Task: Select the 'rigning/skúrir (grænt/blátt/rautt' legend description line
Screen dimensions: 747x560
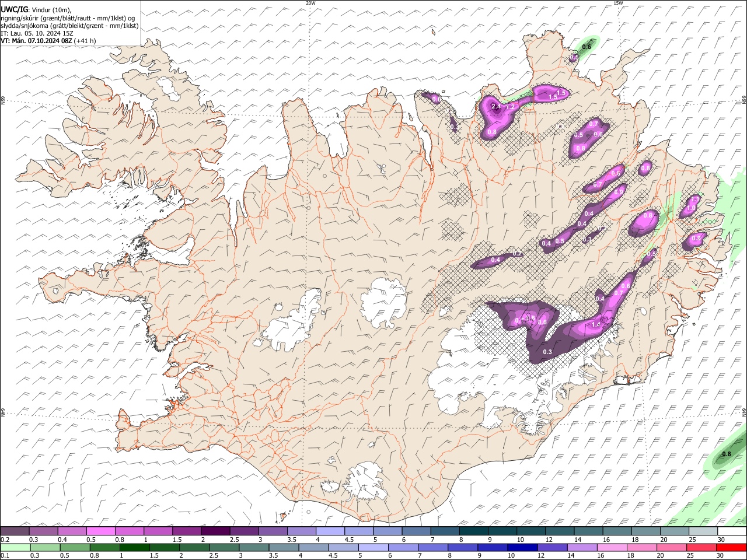Action: pyautogui.click(x=68, y=17)
